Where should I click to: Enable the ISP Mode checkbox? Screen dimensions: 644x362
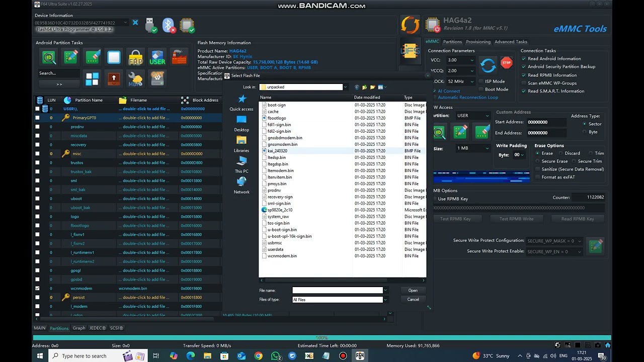[480, 81]
